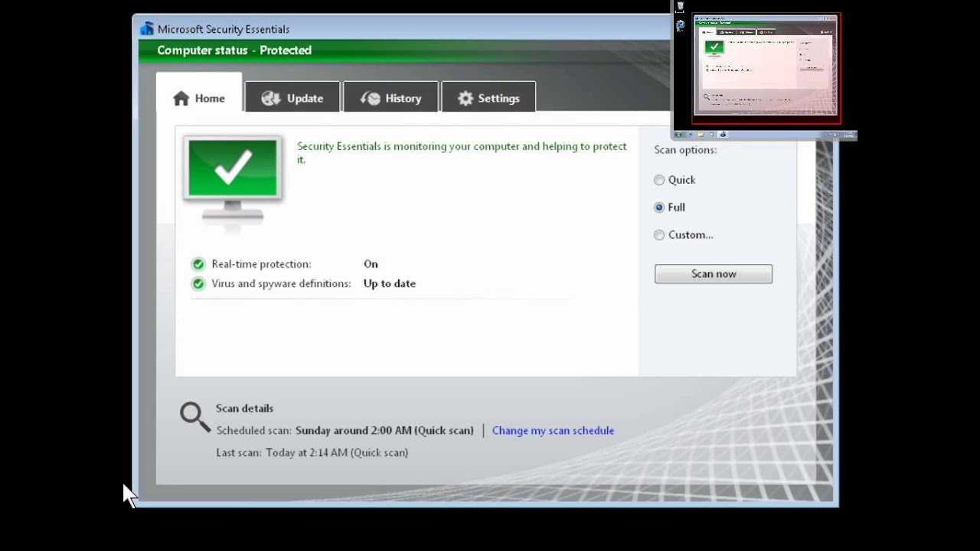
Task: Switch to the History tab
Action: coord(391,98)
